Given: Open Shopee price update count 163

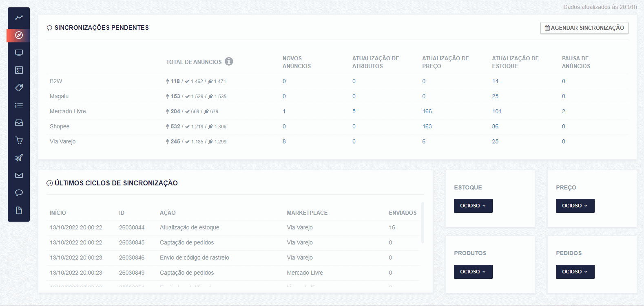Looking at the screenshot, I should pos(427,126).
